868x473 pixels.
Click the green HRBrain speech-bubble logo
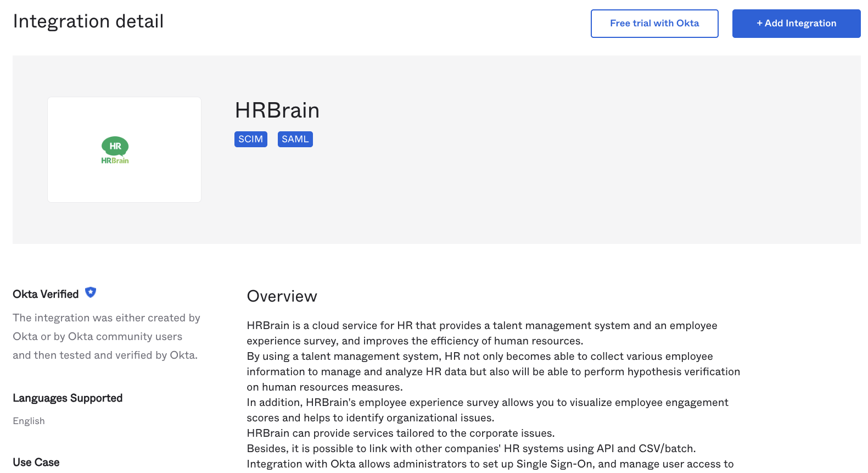tap(115, 147)
